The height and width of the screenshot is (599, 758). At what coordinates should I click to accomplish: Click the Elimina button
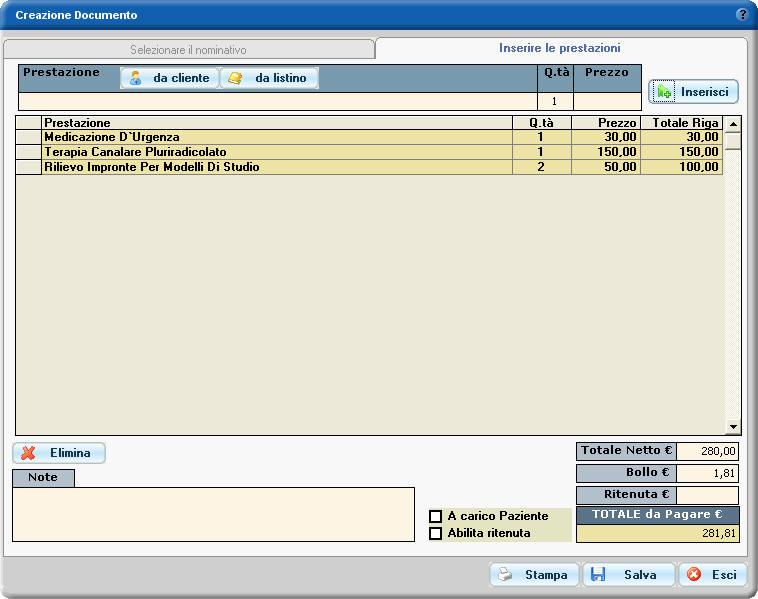[59, 453]
